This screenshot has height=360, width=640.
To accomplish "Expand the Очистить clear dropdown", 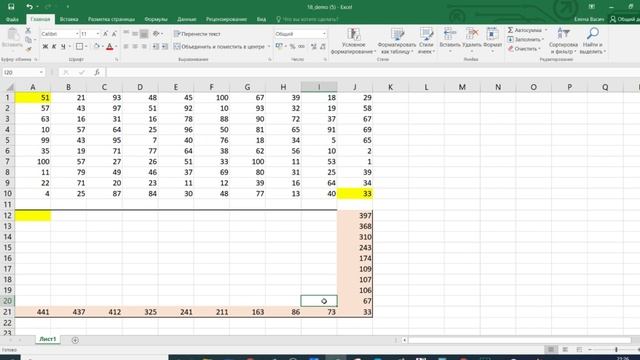I will point(539,49).
